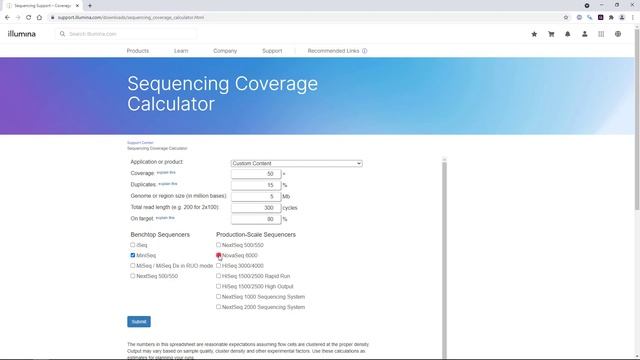The image size is (640, 360).
Task: Check NextSeq 1000 Sequencing System checkbox
Action: click(218, 297)
